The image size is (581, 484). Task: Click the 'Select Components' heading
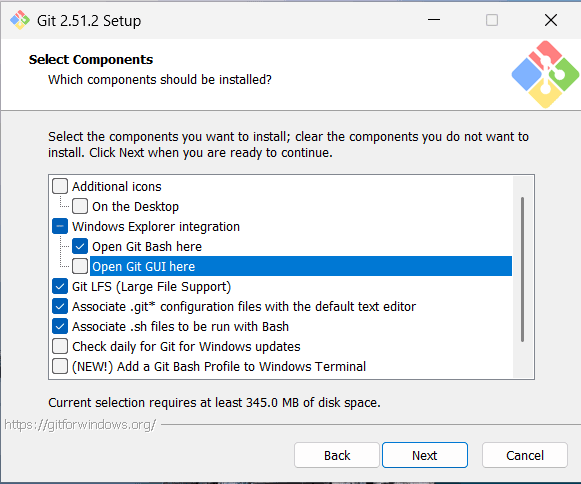click(x=91, y=60)
